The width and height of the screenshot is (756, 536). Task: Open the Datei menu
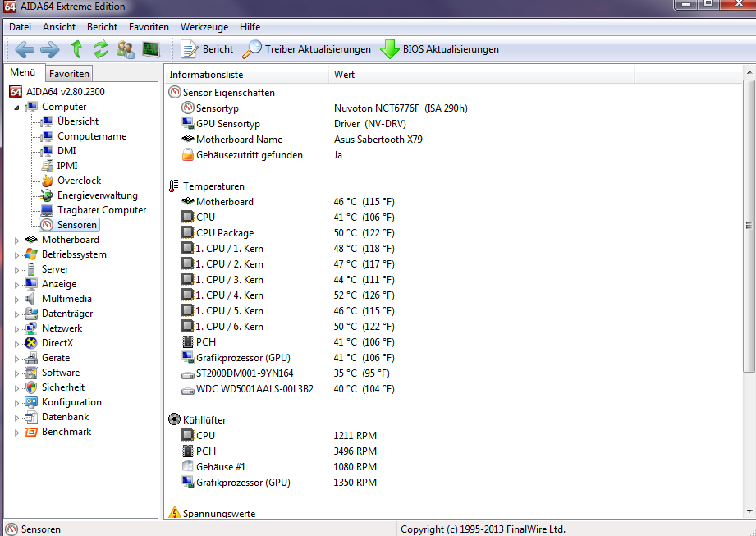point(21,27)
